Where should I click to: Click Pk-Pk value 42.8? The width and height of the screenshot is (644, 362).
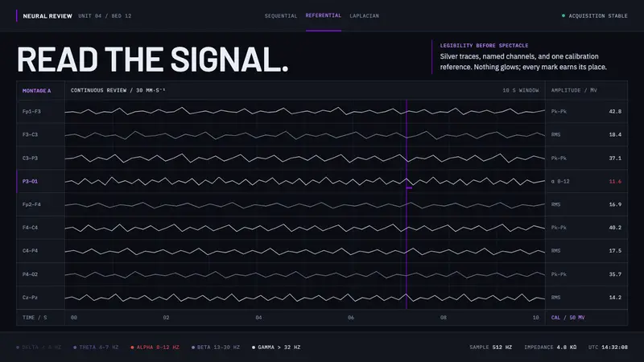pos(615,111)
